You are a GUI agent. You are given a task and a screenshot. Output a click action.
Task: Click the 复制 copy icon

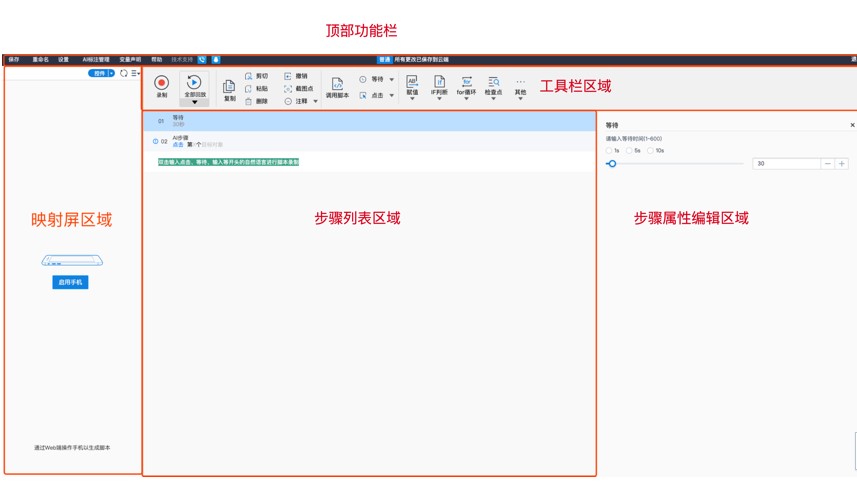(229, 86)
